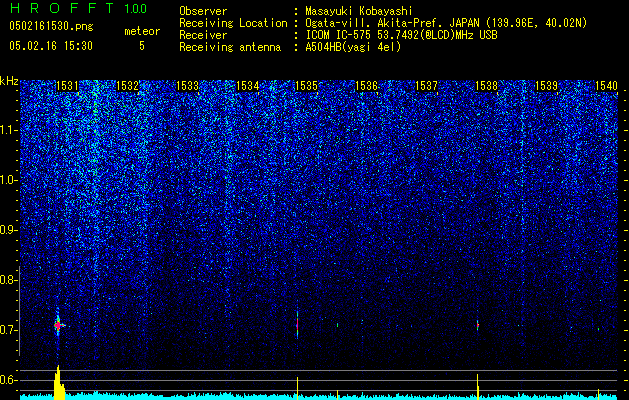Click the kHz axis unit label
Viewport: 629px width, 400px height.
[x=9, y=81]
